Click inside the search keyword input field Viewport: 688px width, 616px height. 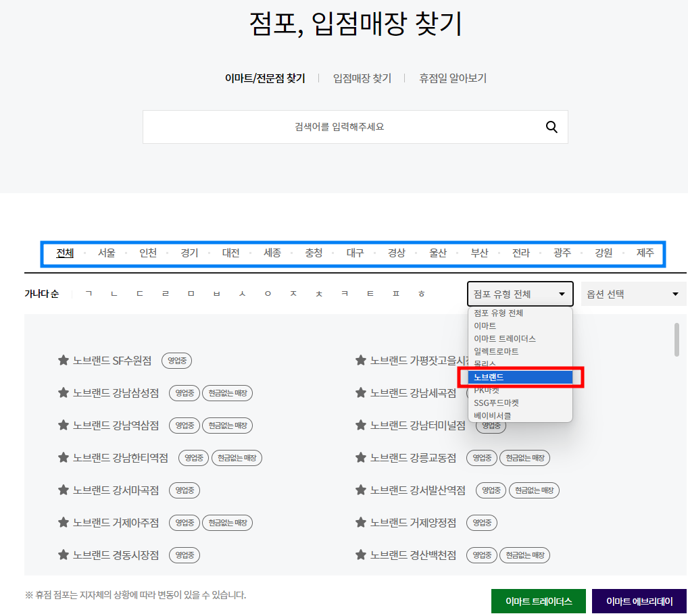click(338, 126)
